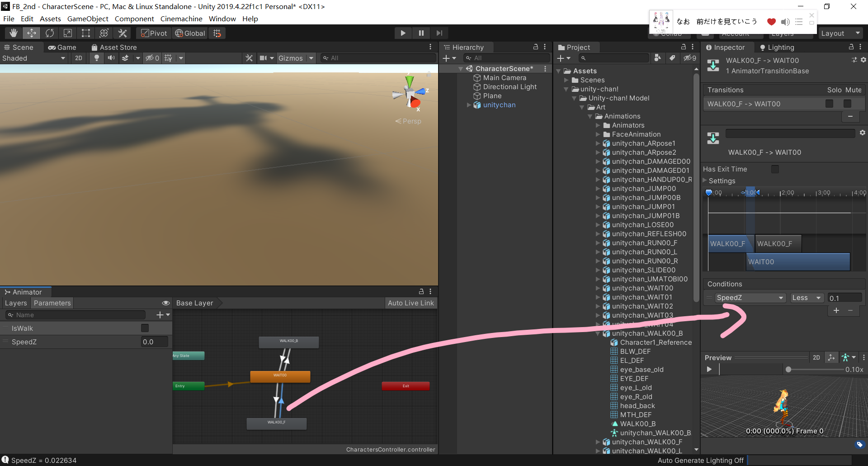This screenshot has width=868, height=466.
Task: Expand the Scenes folder
Action: [x=566, y=80]
